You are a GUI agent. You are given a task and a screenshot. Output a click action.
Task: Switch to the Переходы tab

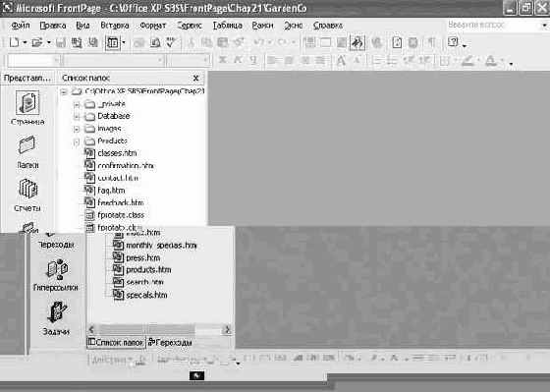(170, 342)
